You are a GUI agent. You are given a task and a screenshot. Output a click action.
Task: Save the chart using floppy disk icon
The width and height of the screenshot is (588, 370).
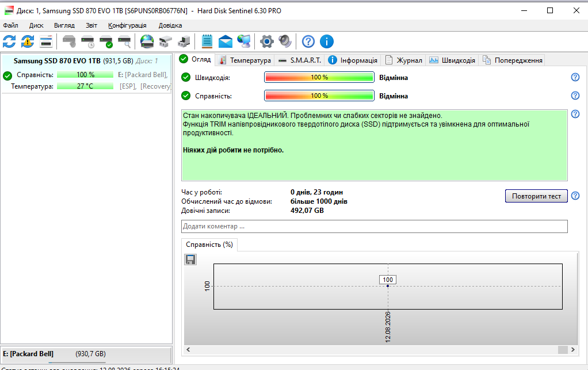coord(190,260)
